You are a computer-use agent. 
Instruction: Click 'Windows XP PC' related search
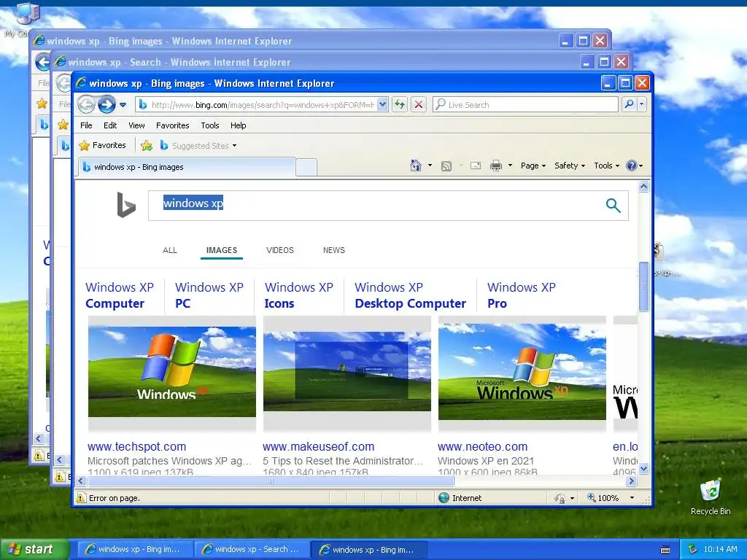[209, 295]
